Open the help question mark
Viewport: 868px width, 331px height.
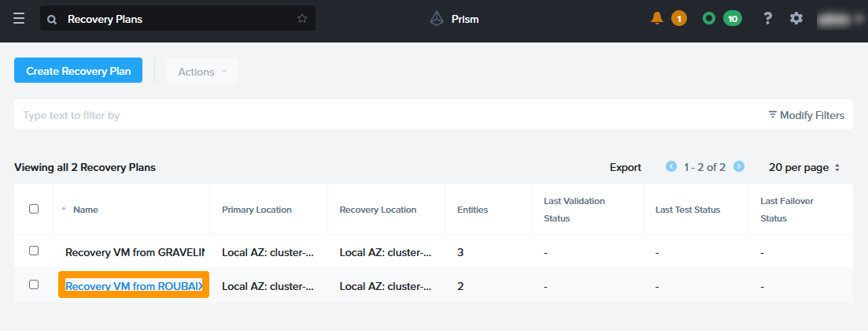(x=768, y=18)
